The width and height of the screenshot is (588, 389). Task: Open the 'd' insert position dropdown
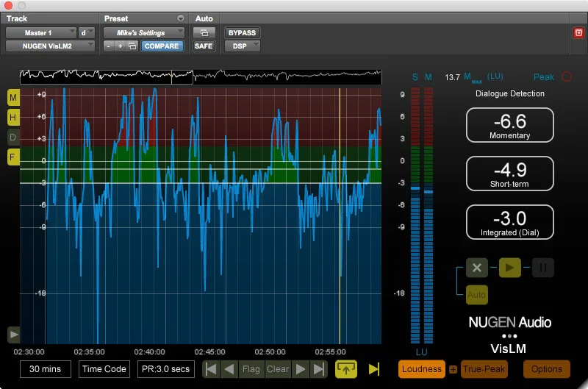86,32
